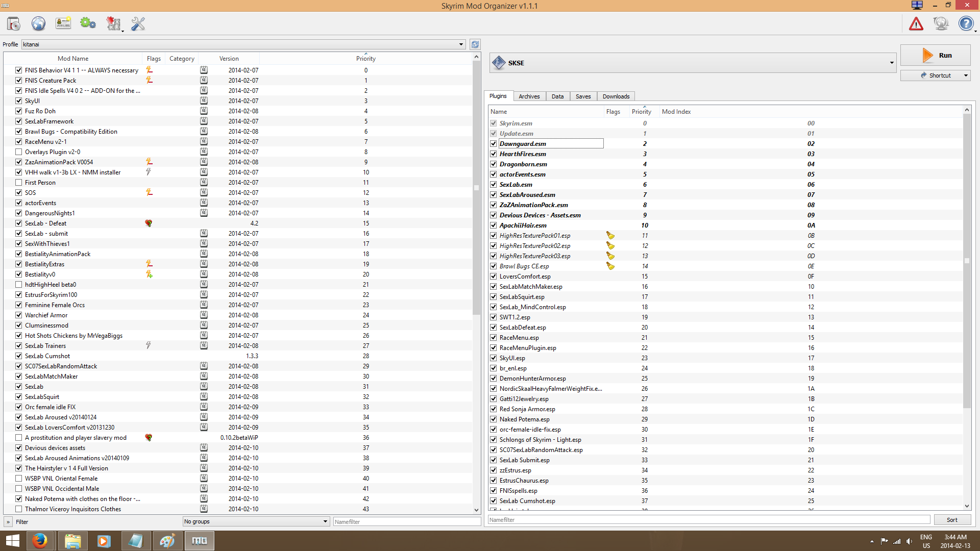
Task: Click the Mod Index column header
Action: point(676,112)
